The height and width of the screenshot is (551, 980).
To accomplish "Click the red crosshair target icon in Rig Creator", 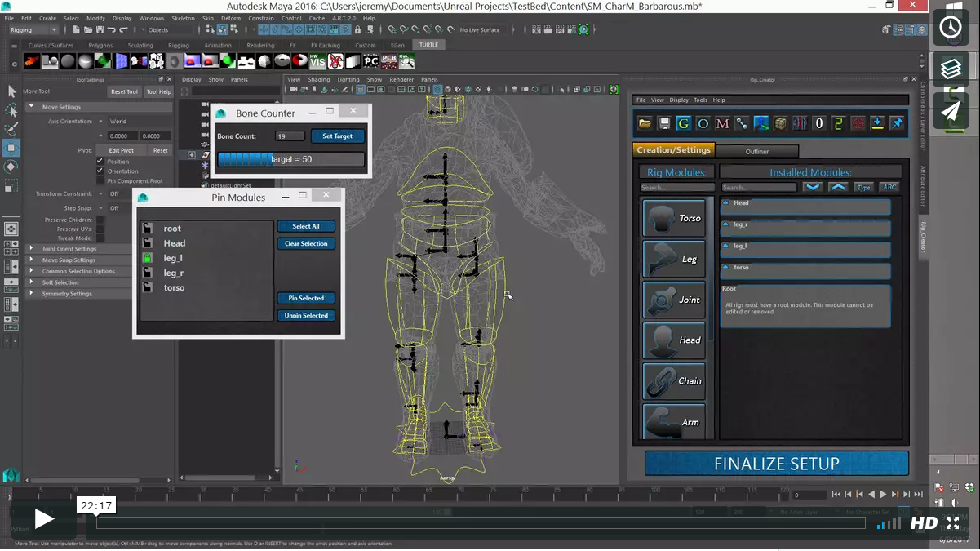I will click(858, 123).
